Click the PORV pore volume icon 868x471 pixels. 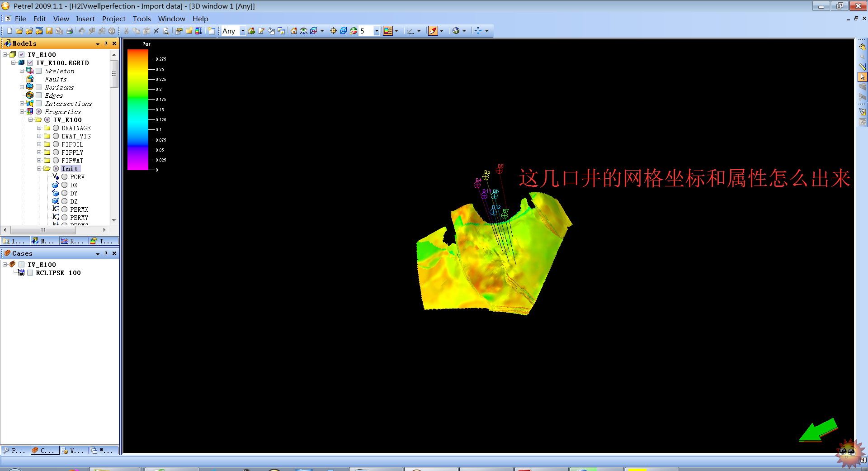point(56,177)
